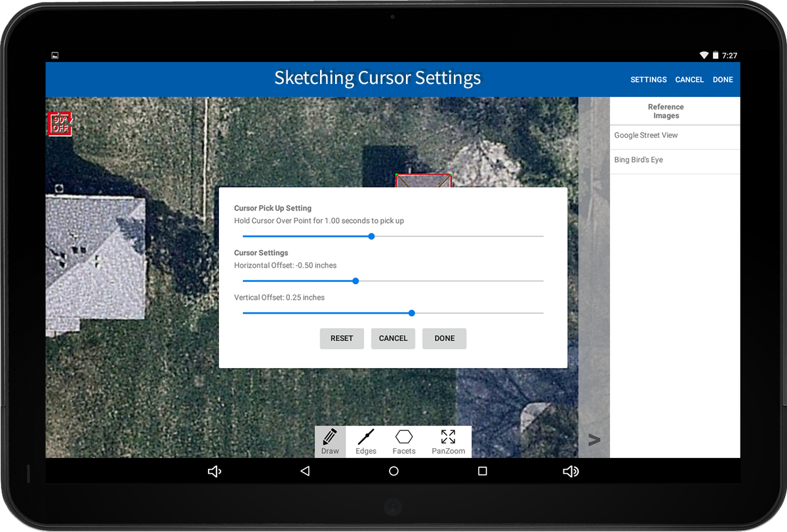Select the Edges tool
This screenshot has height=532, width=787.
click(366, 441)
